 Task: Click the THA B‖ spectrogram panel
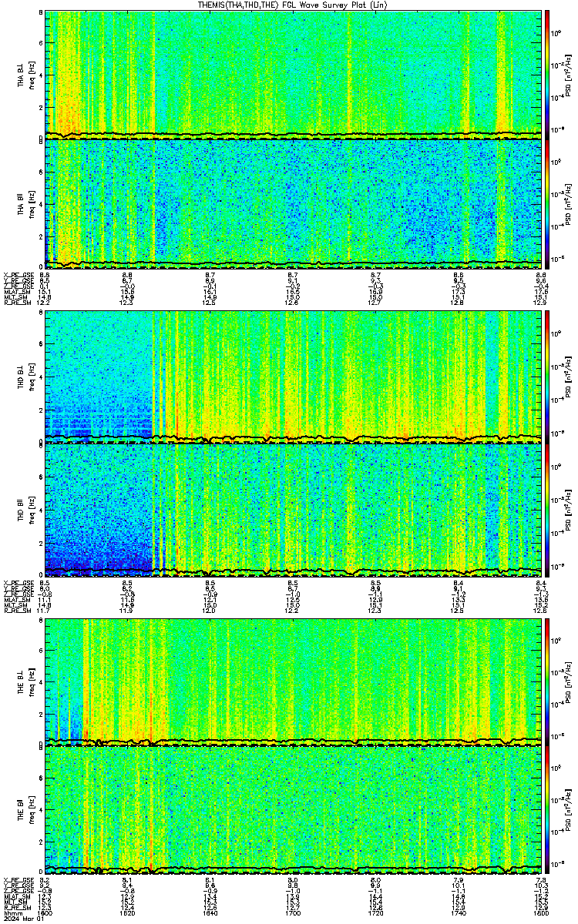(293, 205)
